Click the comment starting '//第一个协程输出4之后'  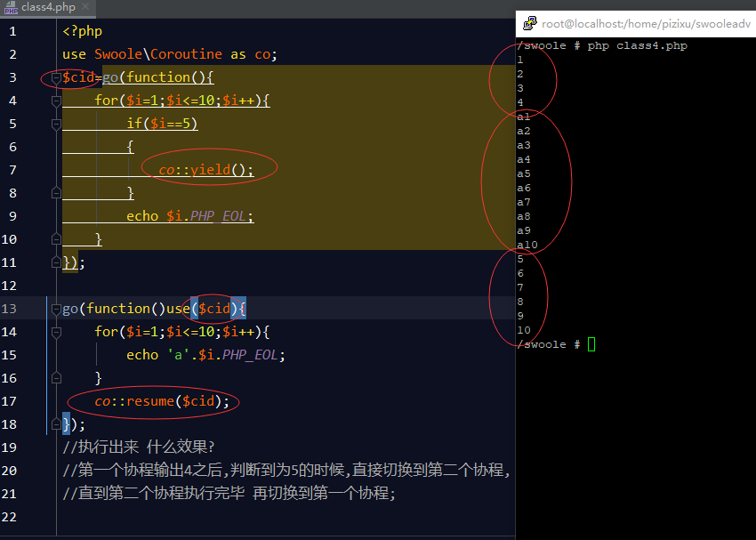coord(286,470)
